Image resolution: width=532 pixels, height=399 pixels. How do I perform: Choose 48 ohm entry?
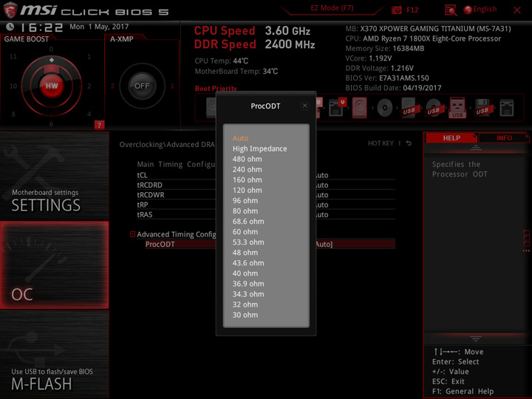click(x=245, y=253)
